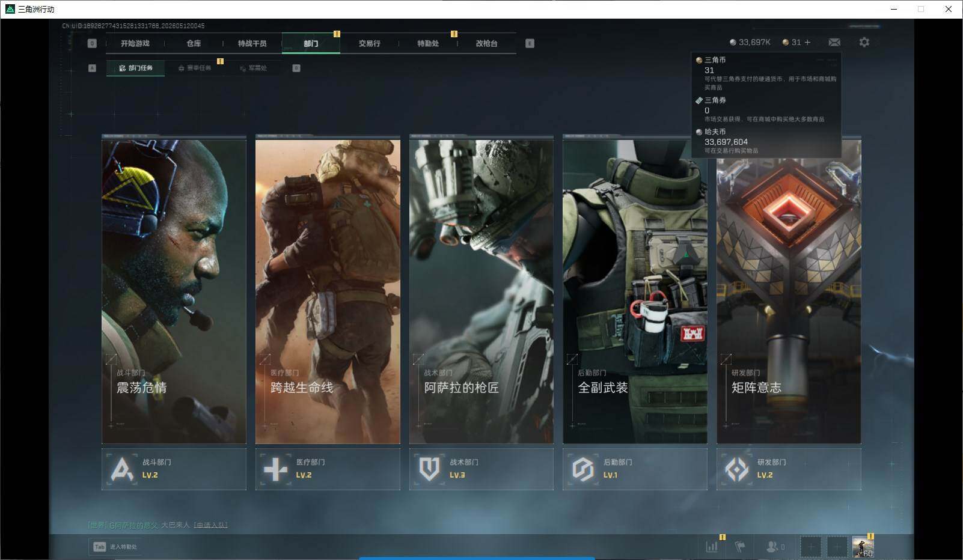963x560 pixels.
Task: Click the 战斗部门 LV.2 level label
Action: tap(150, 475)
